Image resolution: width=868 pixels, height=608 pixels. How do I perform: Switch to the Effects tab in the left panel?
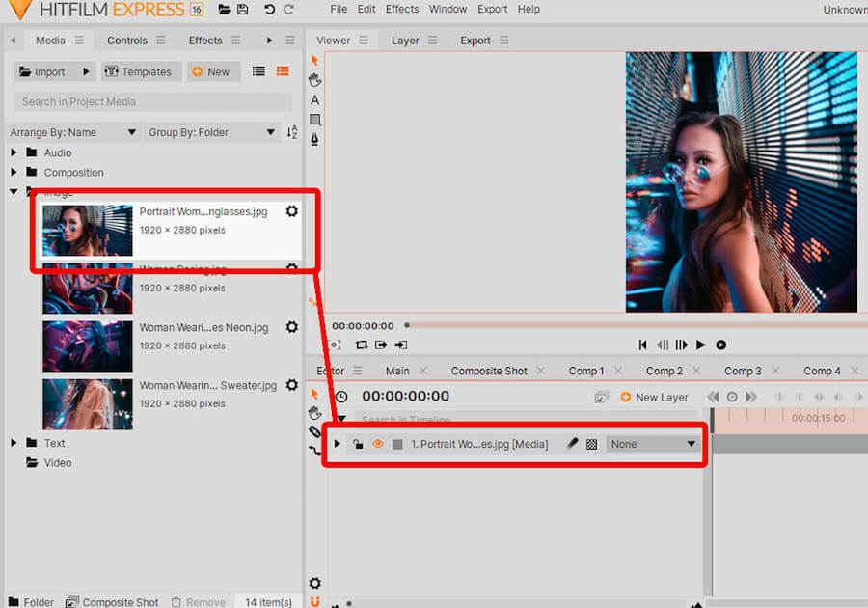204,41
